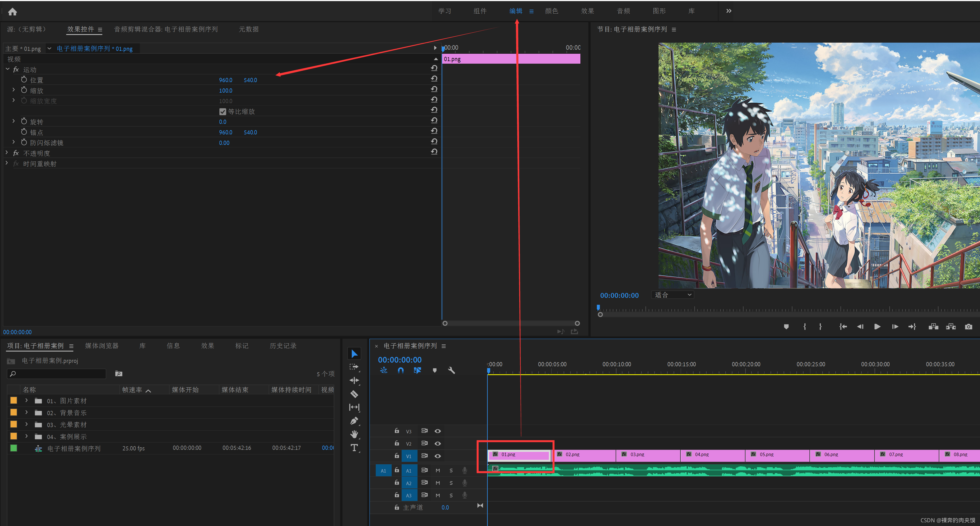Collapse the 运动 effect group
Image resolution: width=980 pixels, height=526 pixels.
pos(7,69)
